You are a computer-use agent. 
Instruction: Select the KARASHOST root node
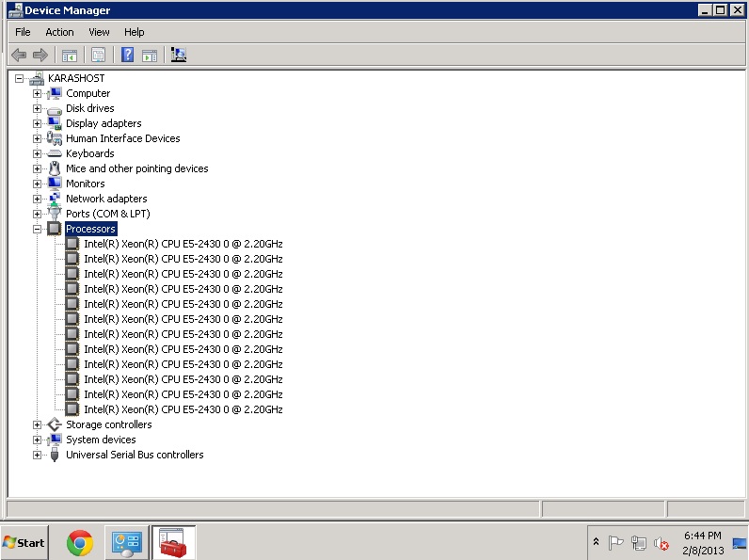pyautogui.click(x=75, y=78)
